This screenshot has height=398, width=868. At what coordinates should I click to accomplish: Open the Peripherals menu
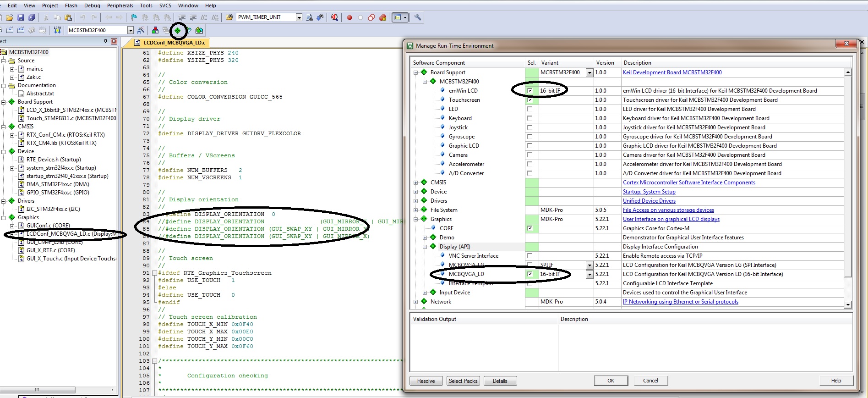pyautogui.click(x=120, y=6)
